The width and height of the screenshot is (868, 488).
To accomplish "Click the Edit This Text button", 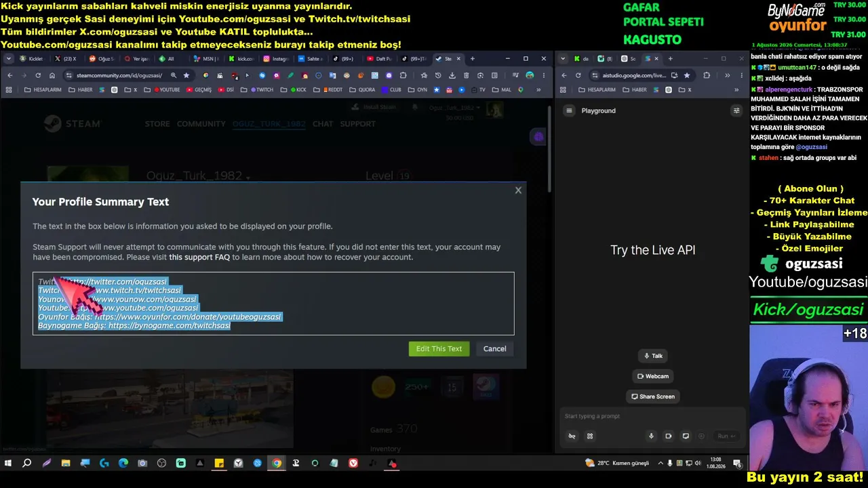I will point(439,348).
